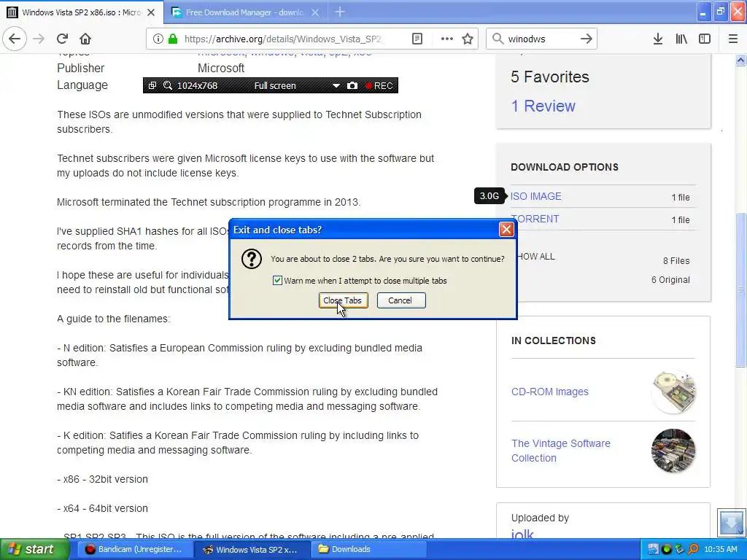The width and height of the screenshot is (747, 560).
Task: Click the Vintage Software Collection thumbnail
Action: (x=673, y=451)
